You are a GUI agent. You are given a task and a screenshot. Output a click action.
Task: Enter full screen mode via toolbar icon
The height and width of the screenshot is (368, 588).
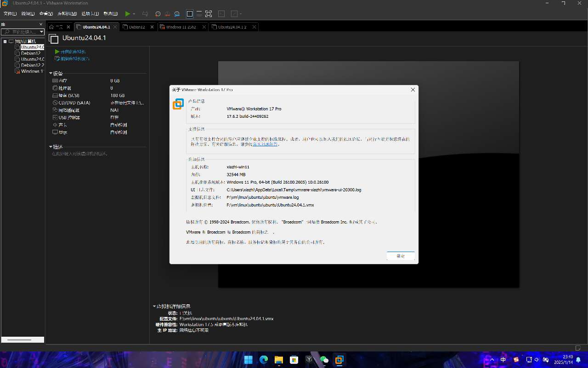coord(209,14)
